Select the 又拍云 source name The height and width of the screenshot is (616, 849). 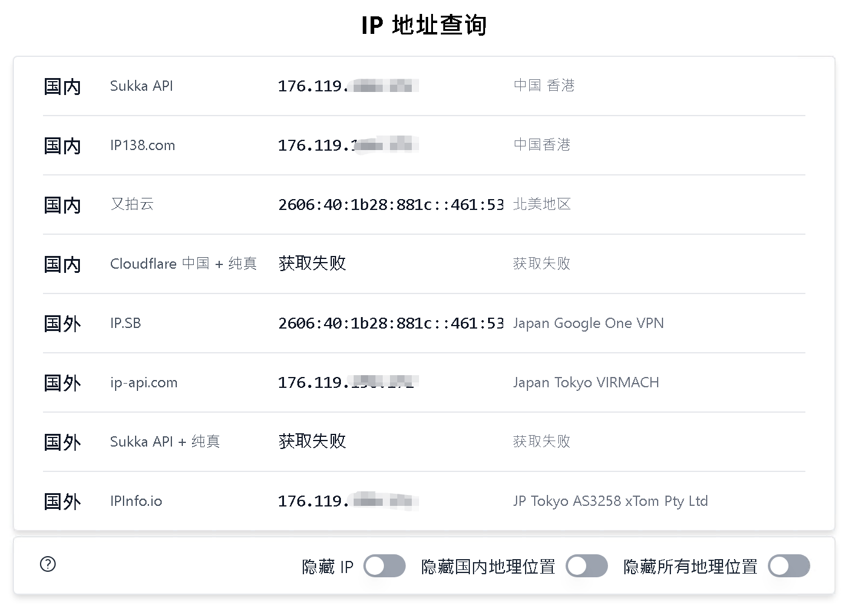coord(132,205)
